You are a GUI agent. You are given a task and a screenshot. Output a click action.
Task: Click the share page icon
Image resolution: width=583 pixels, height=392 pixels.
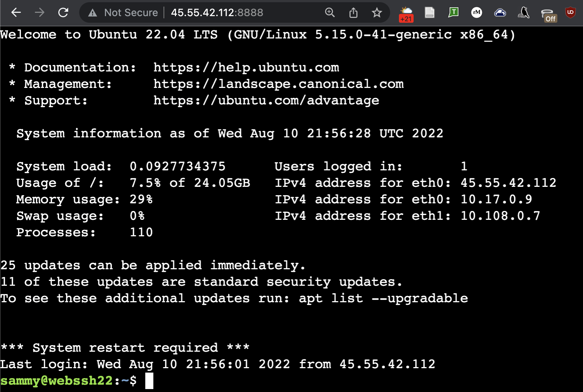(x=353, y=13)
